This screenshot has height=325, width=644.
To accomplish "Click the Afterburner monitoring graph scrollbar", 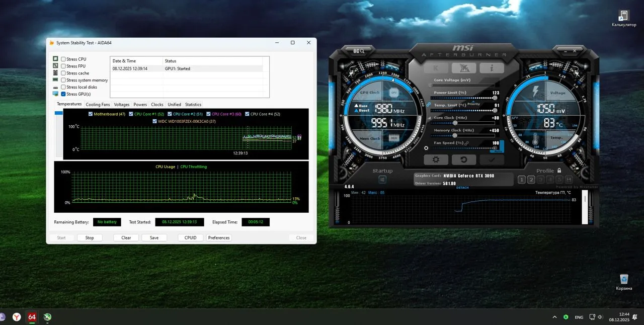I will pos(585,207).
